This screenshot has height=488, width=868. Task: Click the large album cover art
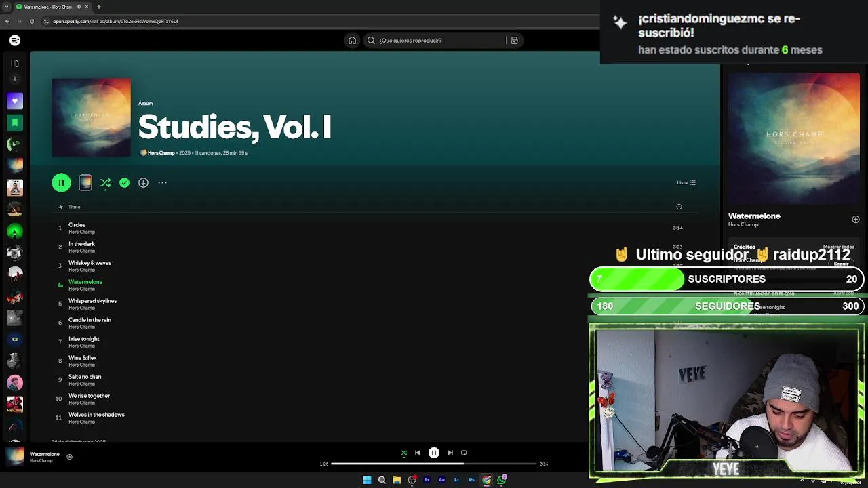[92, 117]
